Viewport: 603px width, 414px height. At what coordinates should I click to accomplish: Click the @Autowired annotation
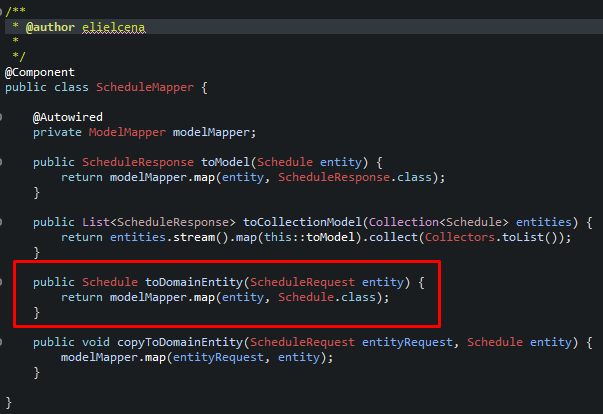point(68,117)
